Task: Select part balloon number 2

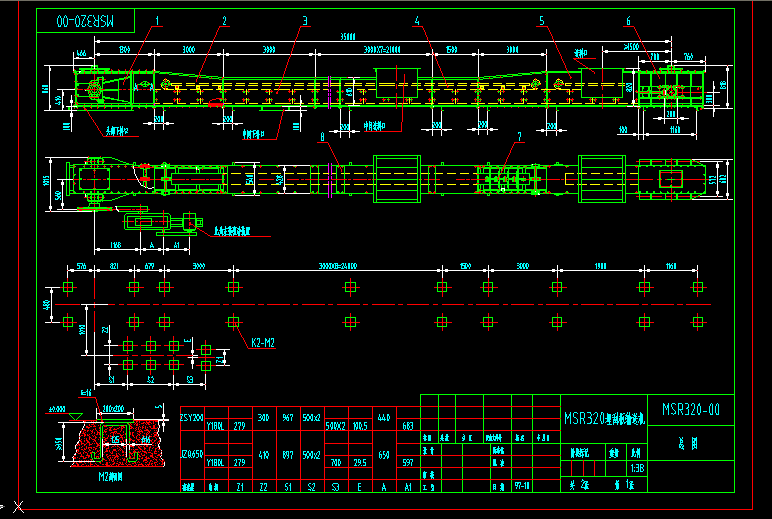Action: click(x=225, y=20)
